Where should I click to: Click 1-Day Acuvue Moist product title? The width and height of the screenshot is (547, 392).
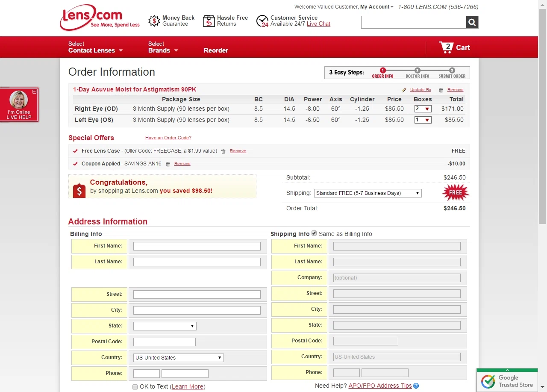pos(135,89)
